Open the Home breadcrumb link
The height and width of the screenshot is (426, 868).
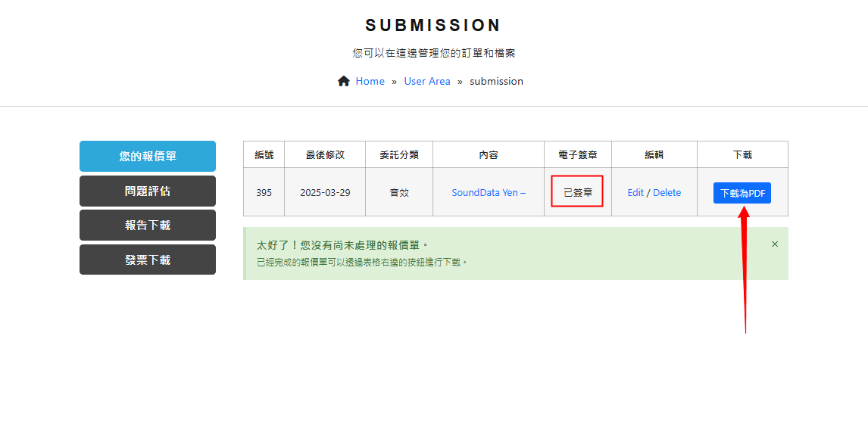coord(370,81)
